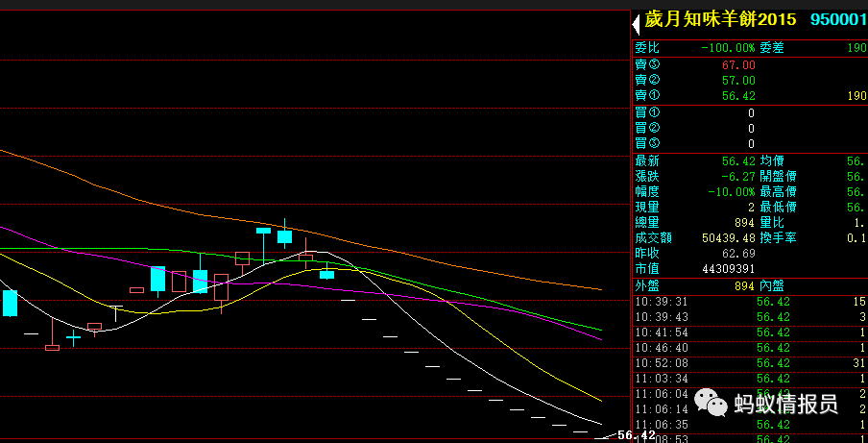Click the volume 15 in the 10:39:31 row
Image resolution: width=868 pixels, height=443 pixels.
tap(859, 303)
